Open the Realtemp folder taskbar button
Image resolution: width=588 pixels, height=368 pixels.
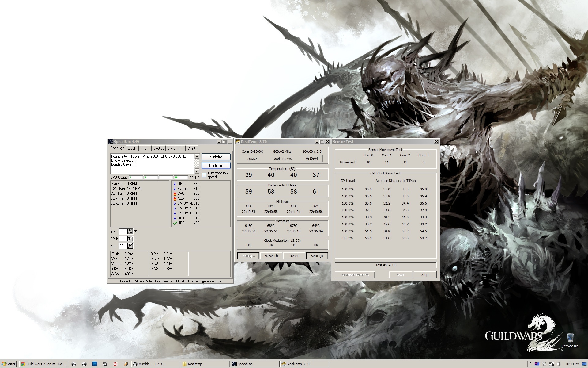point(205,364)
